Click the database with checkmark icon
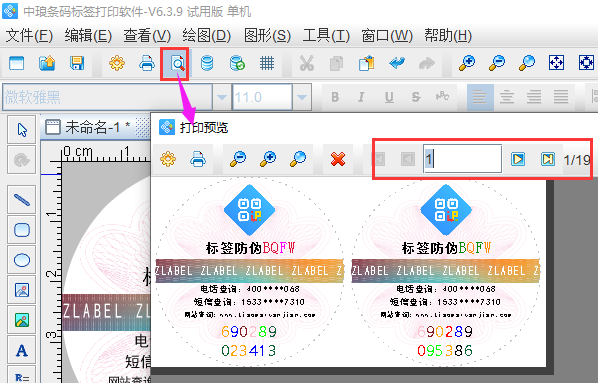 tap(237, 63)
